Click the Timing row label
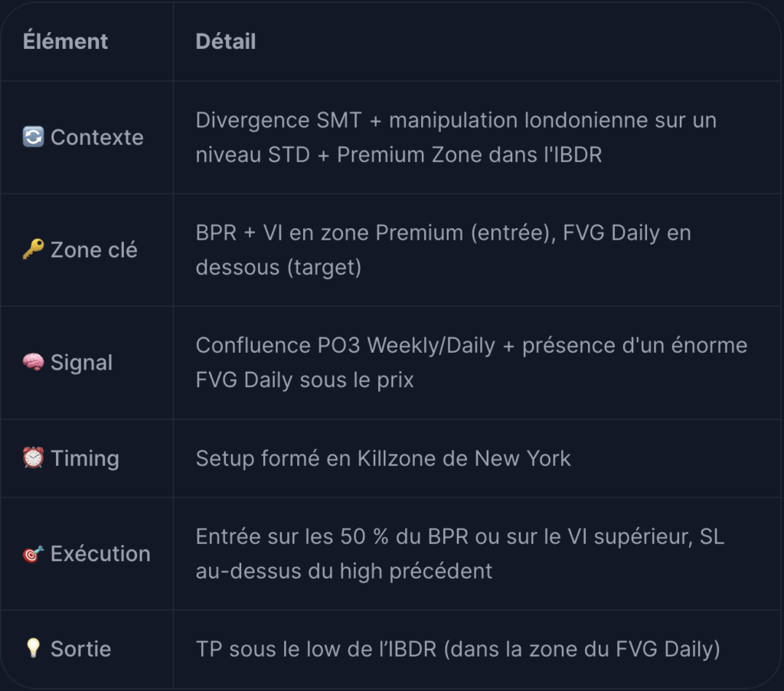 [x=85, y=458]
